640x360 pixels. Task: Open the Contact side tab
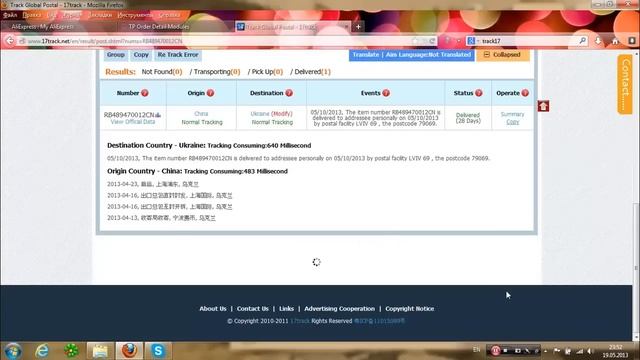pyautogui.click(x=625, y=84)
